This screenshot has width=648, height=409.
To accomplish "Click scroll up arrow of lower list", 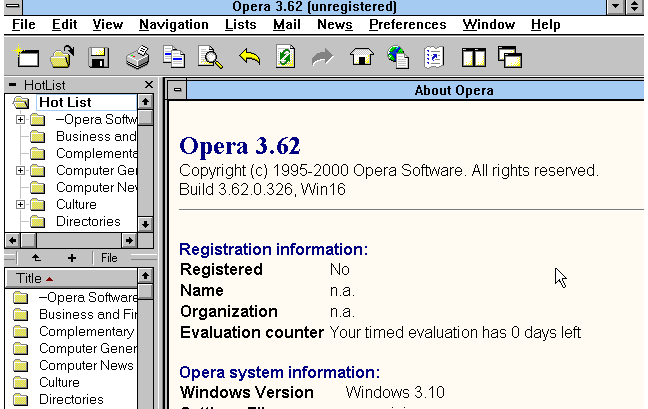I will pyautogui.click(x=145, y=276).
